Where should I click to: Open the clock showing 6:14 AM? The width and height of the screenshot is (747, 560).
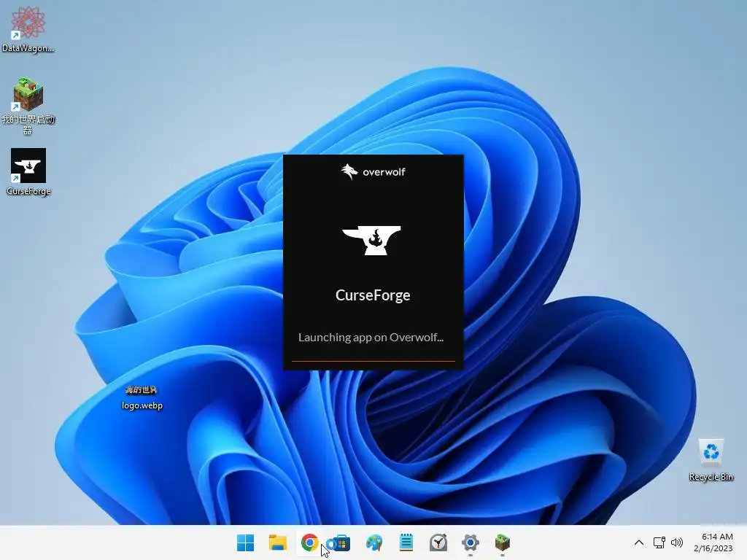click(713, 542)
